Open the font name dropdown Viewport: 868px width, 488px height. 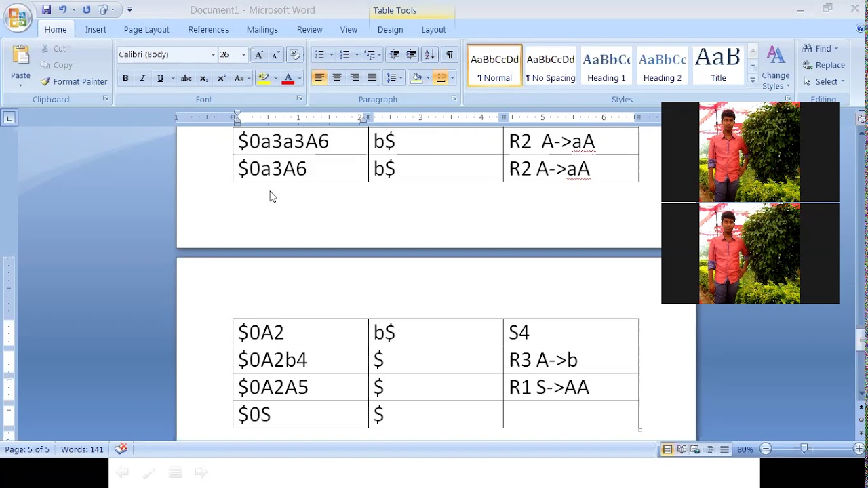point(213,55)
